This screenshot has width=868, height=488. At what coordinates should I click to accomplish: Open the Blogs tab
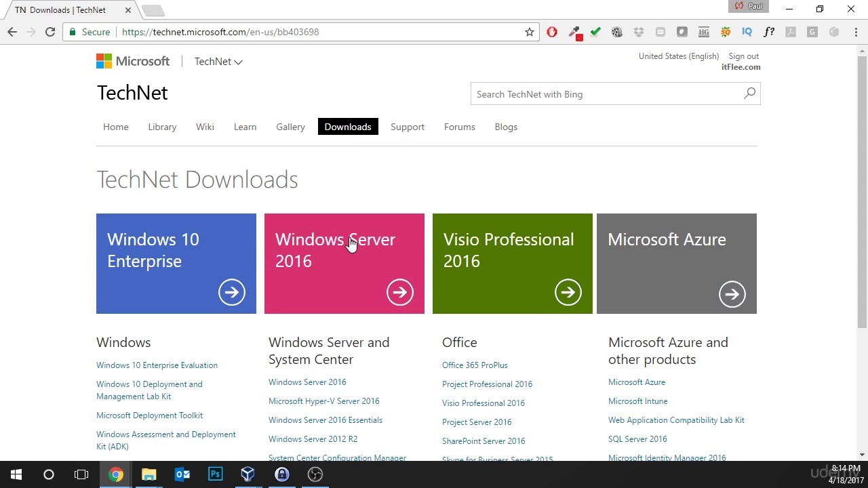point(506,127)
